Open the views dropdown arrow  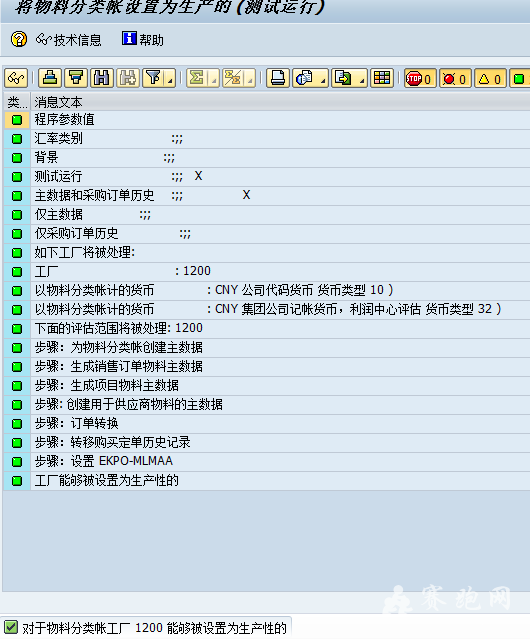point(323,78)
